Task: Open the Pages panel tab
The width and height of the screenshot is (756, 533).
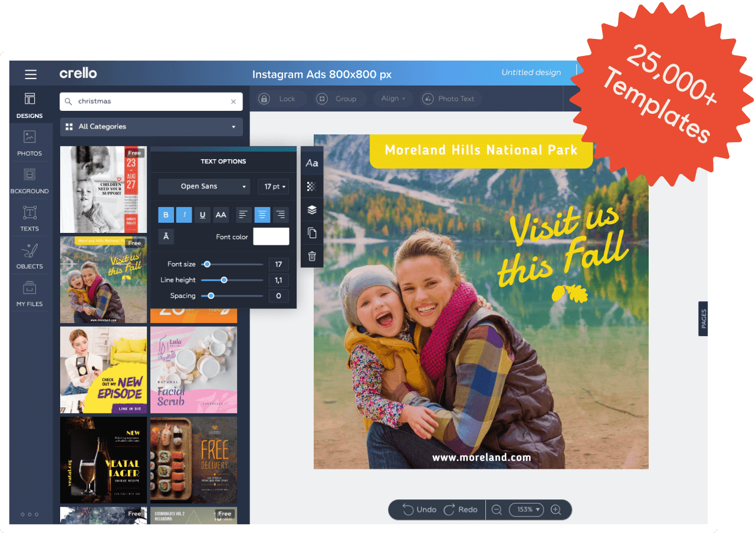Action: point(703,318)
